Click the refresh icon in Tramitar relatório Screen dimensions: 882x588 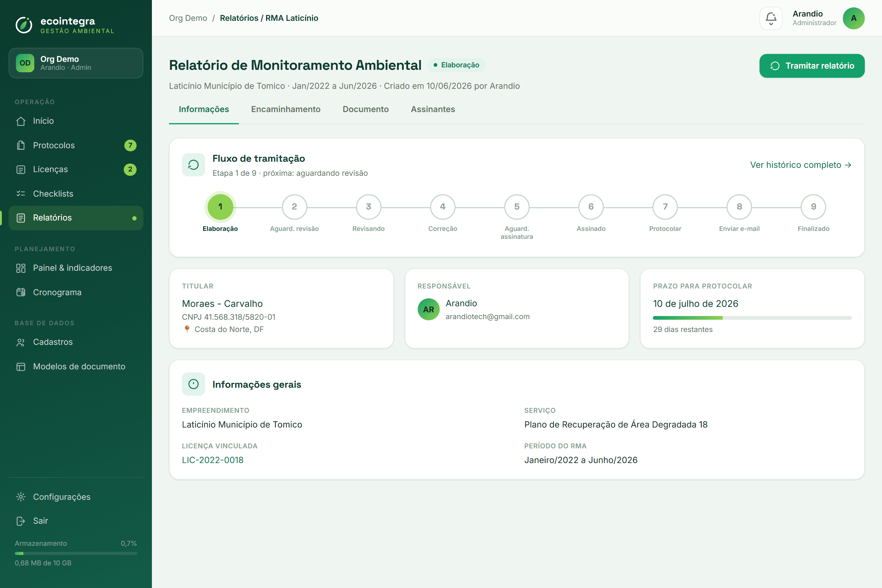tap(775, 66)
